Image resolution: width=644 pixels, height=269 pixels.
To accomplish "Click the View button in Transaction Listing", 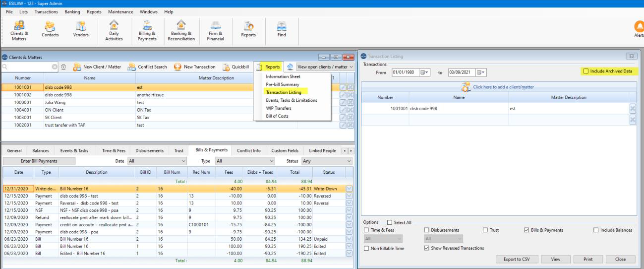I will point(555,259).
